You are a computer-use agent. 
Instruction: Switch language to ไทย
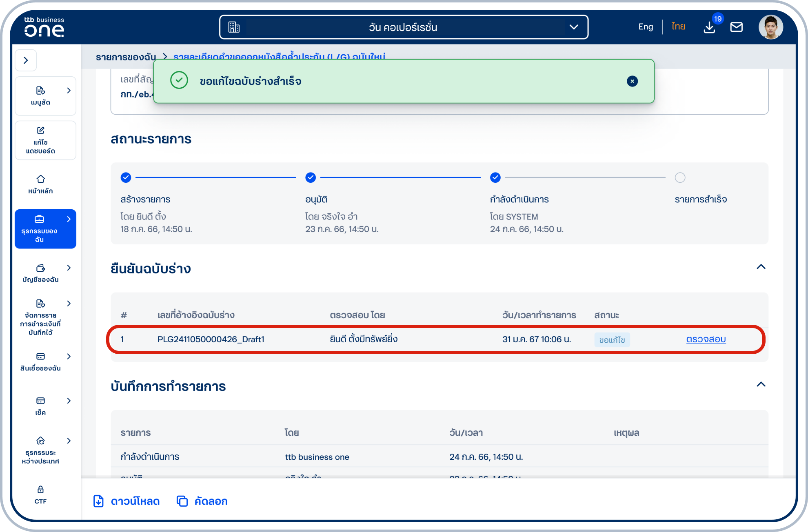pyautogui.click(x=678, y=27)
